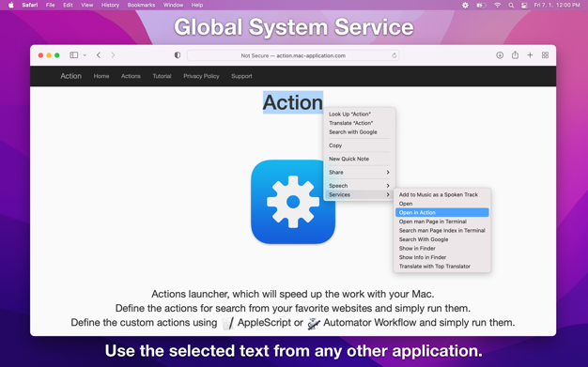Click the Safari address bar
Image resolution: width=588 pixels, height=367 pixels.
coord(293,55)
